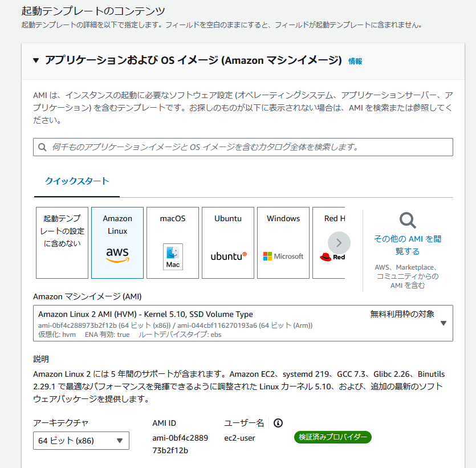Click the 検証済みプロバイダー badge
The height and width of the screenshot is (468, 476).
[333, 437]
